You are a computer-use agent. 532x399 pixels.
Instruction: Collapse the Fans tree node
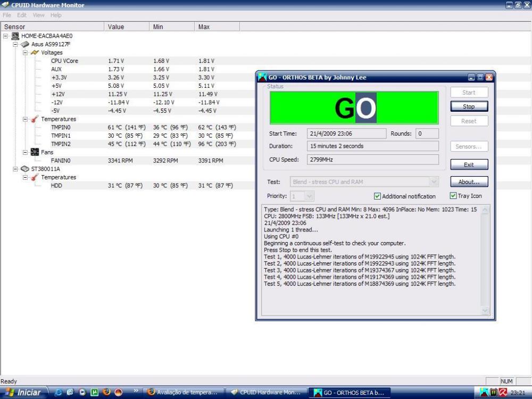coord(25,152)
